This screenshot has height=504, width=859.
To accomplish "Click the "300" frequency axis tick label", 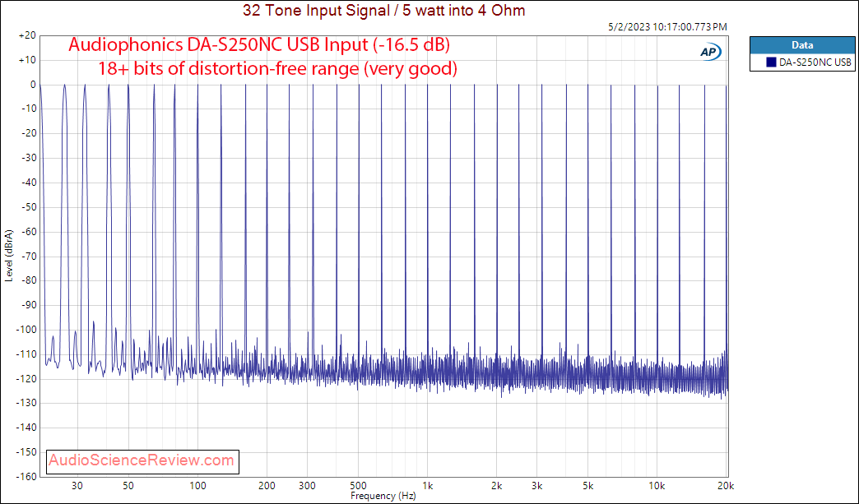I will [x=308, y=485].
